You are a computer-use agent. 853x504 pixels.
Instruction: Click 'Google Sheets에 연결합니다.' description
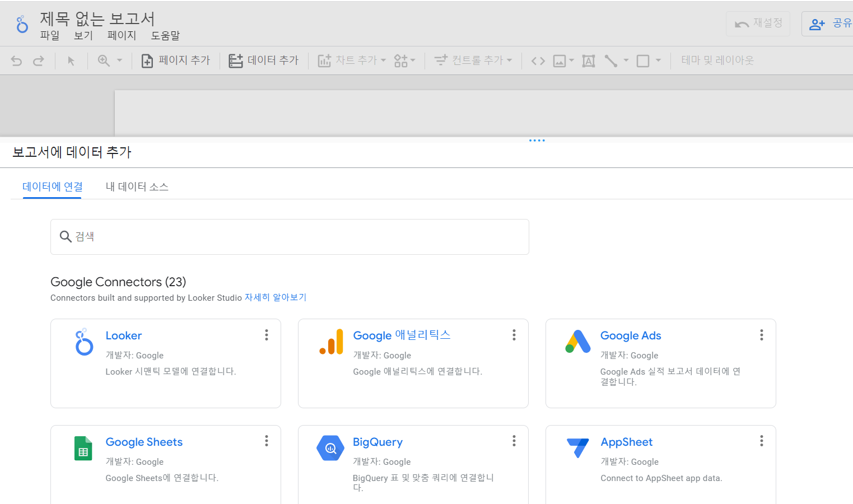click(162, 478)
